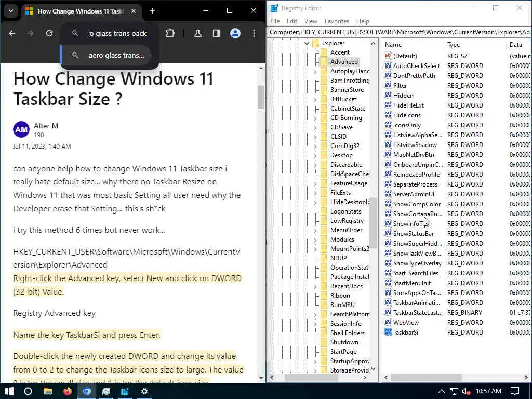Select the HideFileExt value icon
The image size is (532, 399).
[x=388, y=105]
